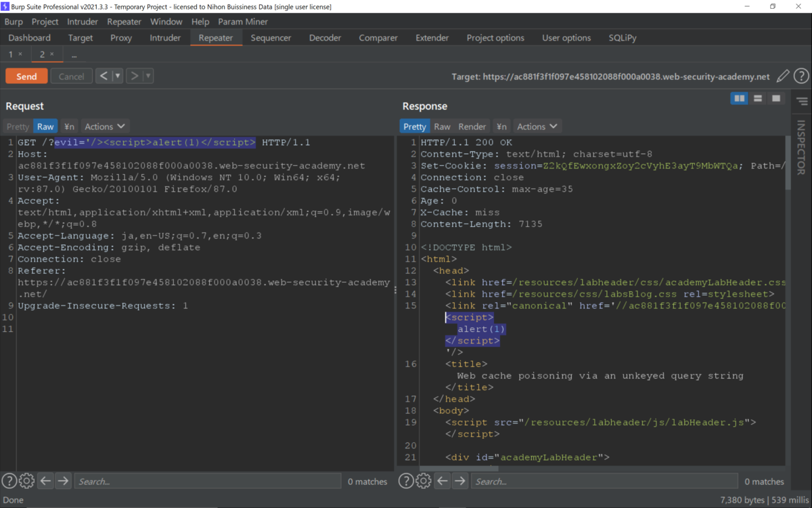Viewport: 812px width, 508px height.
Task: Open the Window menu
Action: 166,22
